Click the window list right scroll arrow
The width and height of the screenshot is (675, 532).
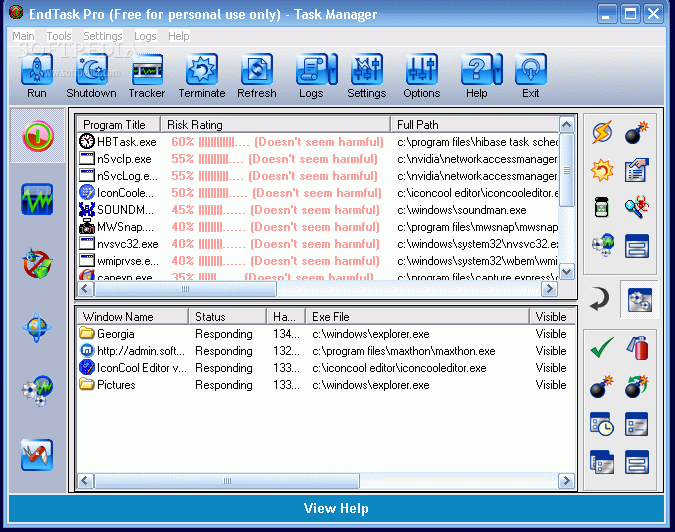[x=567, y=480]
